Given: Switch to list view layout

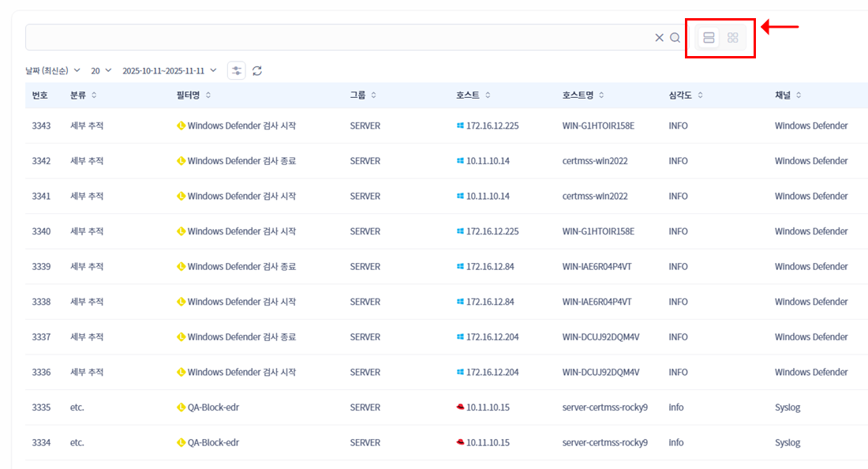Looking at the screenshot, I should tap(709, 38).
